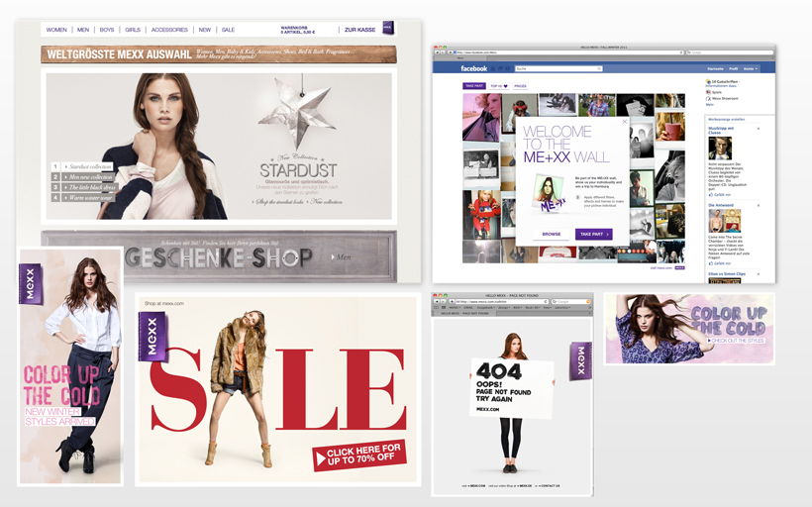Open pink-haired girl photo on wall

tap(481, 118)
